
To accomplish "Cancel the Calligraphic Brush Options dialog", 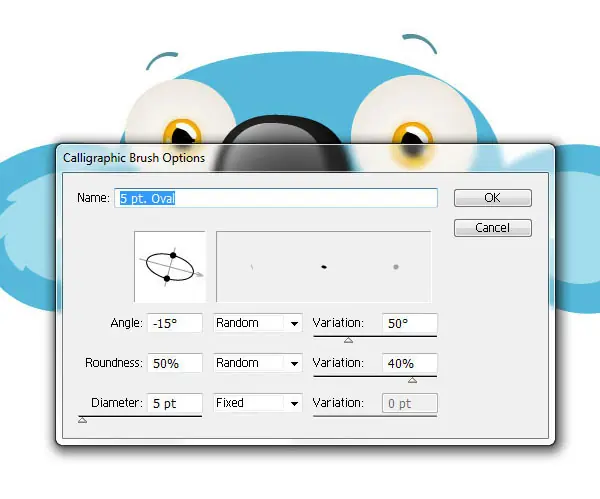I will coord(492,228).
